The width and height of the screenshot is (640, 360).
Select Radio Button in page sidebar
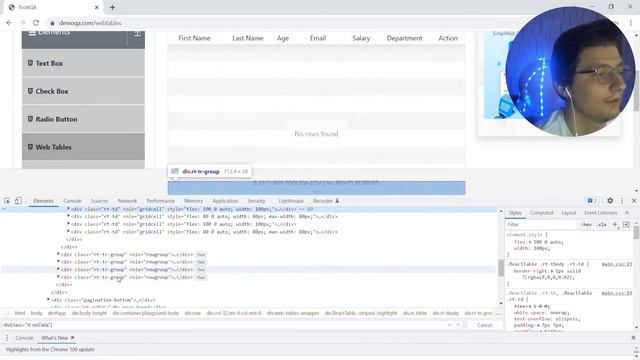pyautogui.click(x=83, y=119)
